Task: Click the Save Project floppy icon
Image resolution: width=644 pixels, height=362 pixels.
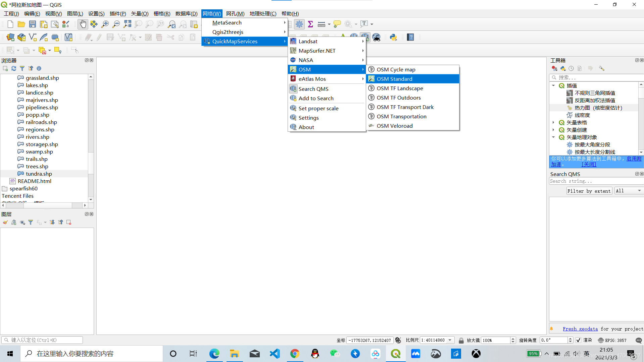Action: pyautogui.click(x=33, y=24)
